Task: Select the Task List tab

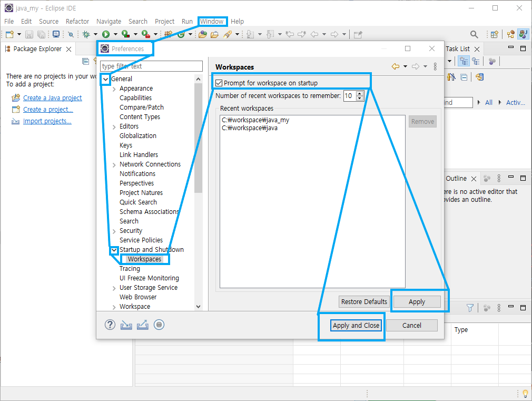Action: point(458,49)
